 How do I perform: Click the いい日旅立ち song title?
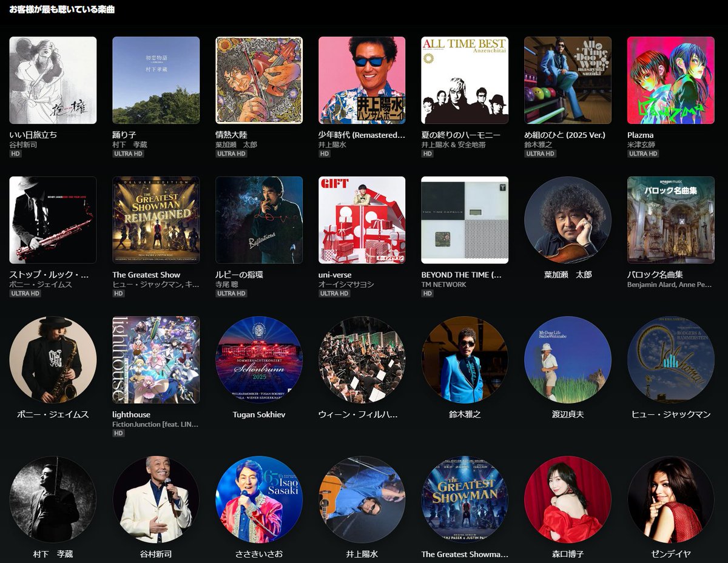(x=33, y=135)
